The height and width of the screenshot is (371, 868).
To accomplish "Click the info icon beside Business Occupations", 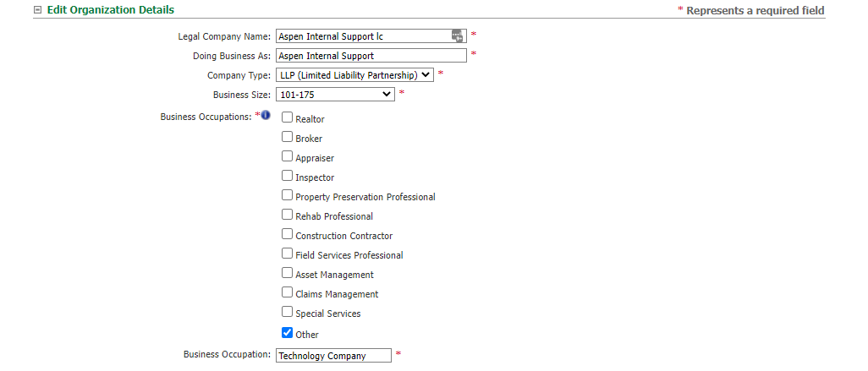I will [x=266, y=116].
